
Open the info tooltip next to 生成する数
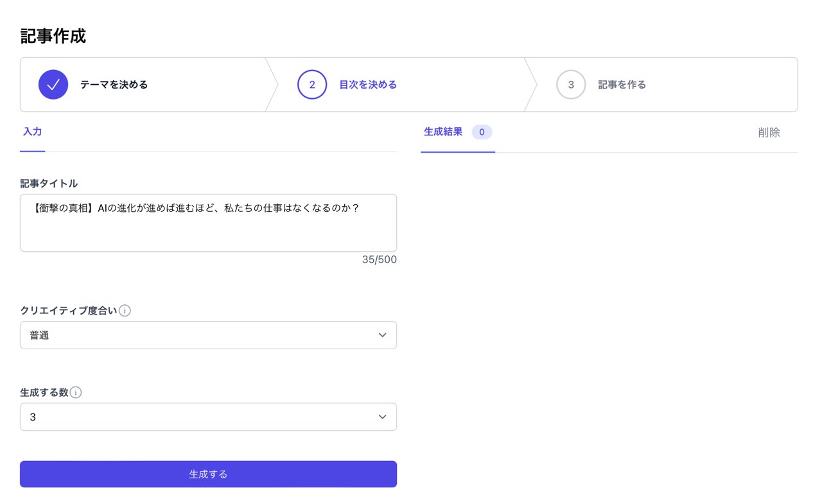[75, 392]
